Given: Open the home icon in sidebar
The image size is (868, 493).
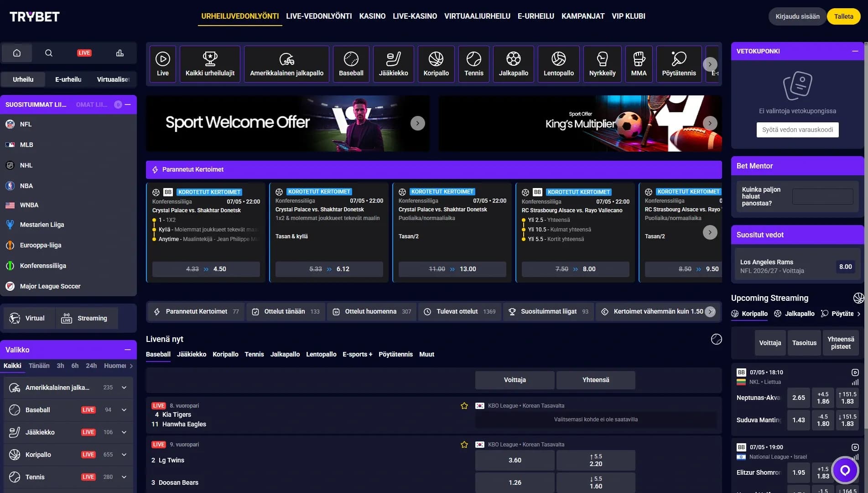Looking at the screenshot, I should (17, 53).
